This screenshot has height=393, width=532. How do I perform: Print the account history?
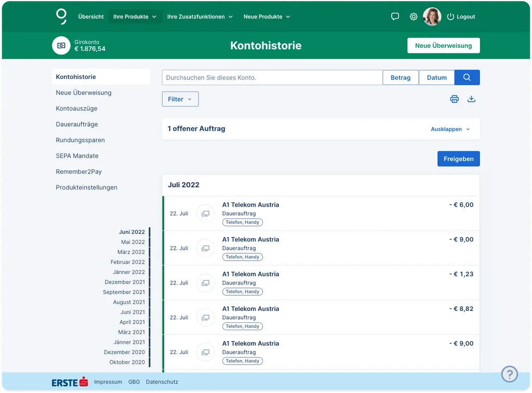(x=454, y=99)
